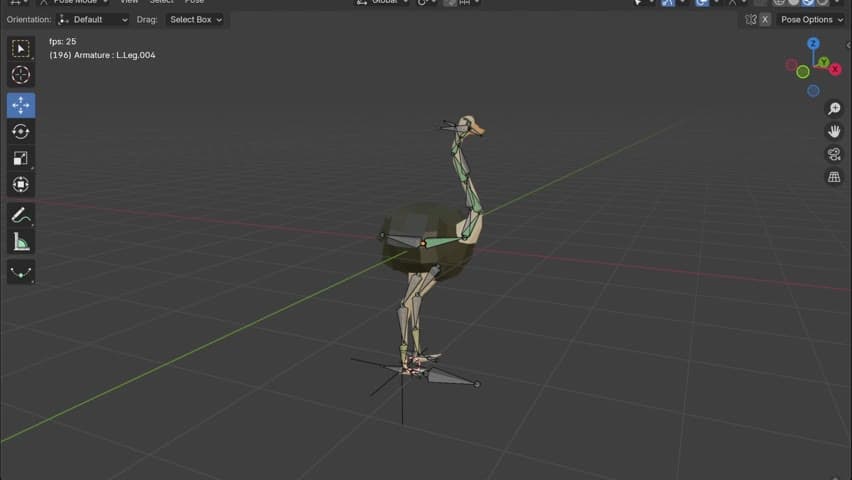
Task: Click '(196) Armature : L.Leg.004' text
Action: pos(102,55)
